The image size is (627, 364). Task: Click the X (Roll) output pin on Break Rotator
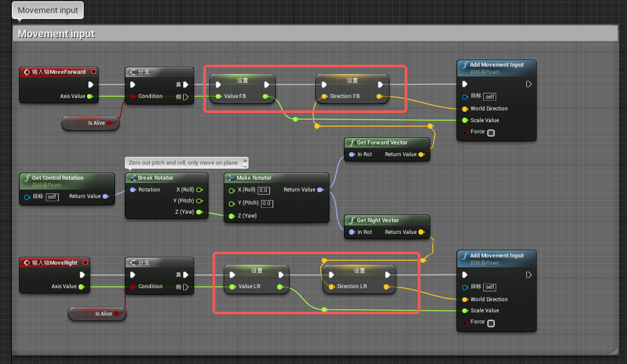(199, 190)
